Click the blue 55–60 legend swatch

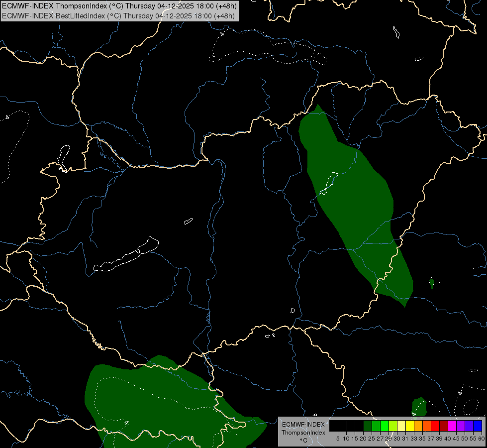478,426
